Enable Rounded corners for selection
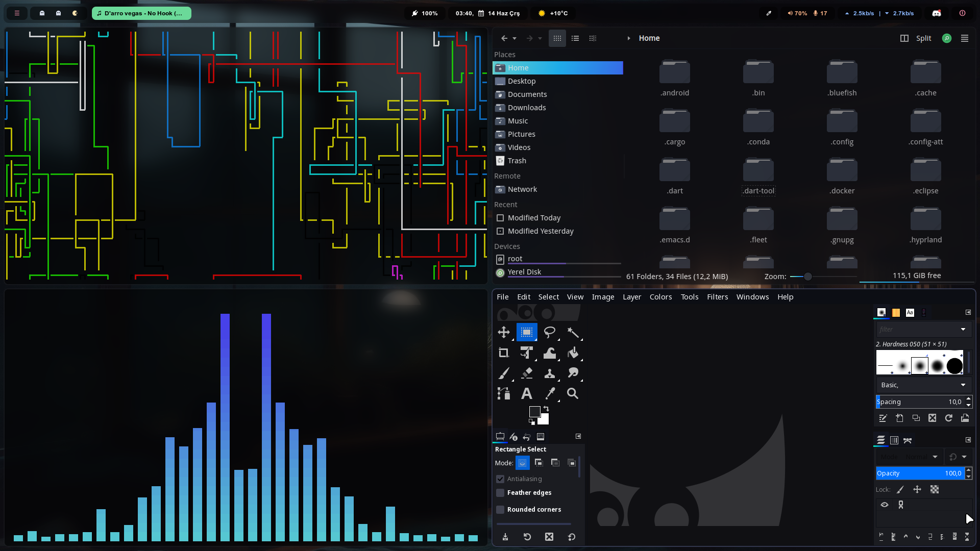 [500, 509]
